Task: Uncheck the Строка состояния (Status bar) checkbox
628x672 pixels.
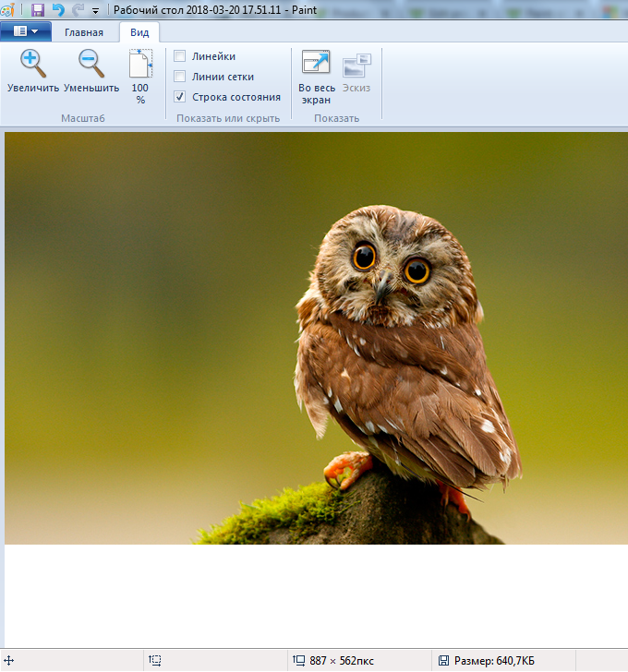Action: point(180,97)
